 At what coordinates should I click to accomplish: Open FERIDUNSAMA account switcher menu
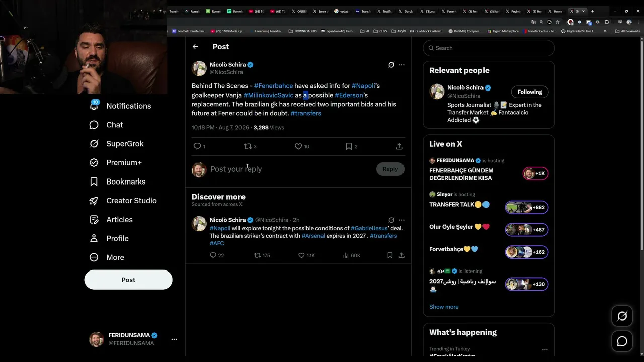coord(174,339)
